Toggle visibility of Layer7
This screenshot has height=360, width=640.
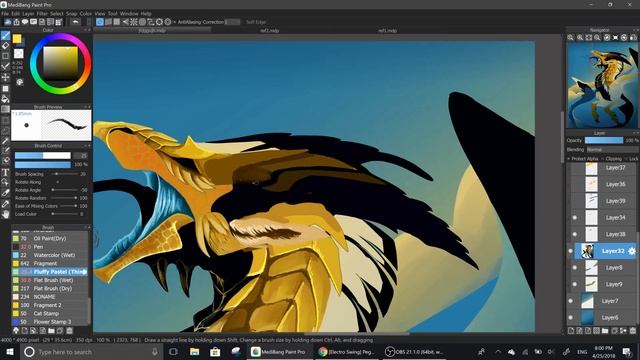pyautogui.click(x=571, y=301)
